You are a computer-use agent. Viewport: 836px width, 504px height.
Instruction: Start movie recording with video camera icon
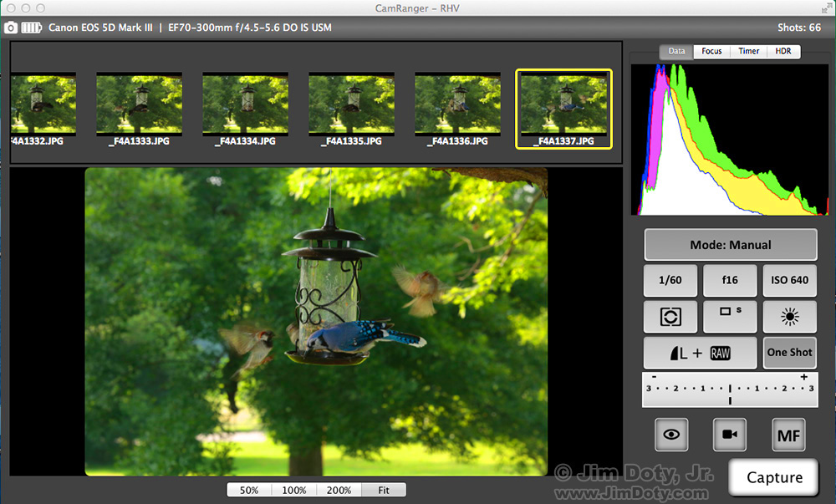point(729,435)
